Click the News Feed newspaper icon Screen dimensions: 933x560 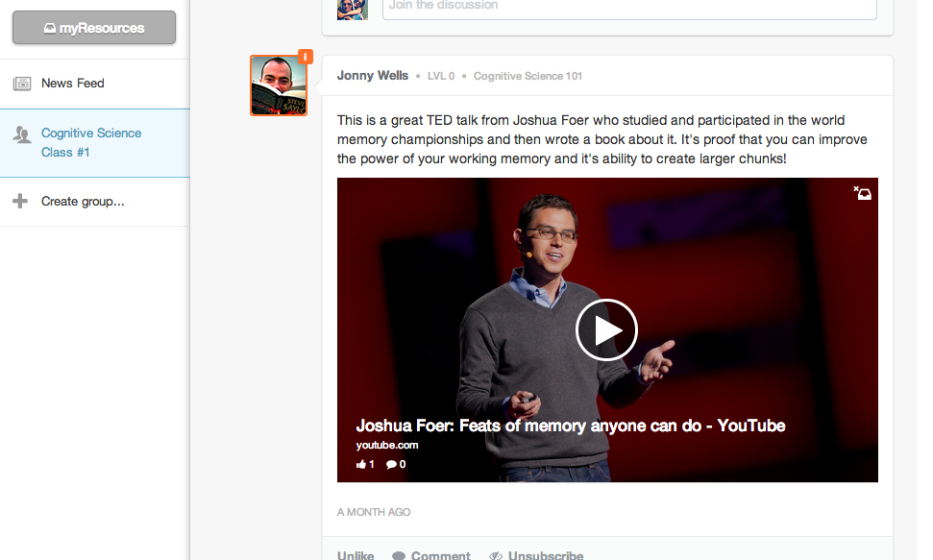pos(22,84)
